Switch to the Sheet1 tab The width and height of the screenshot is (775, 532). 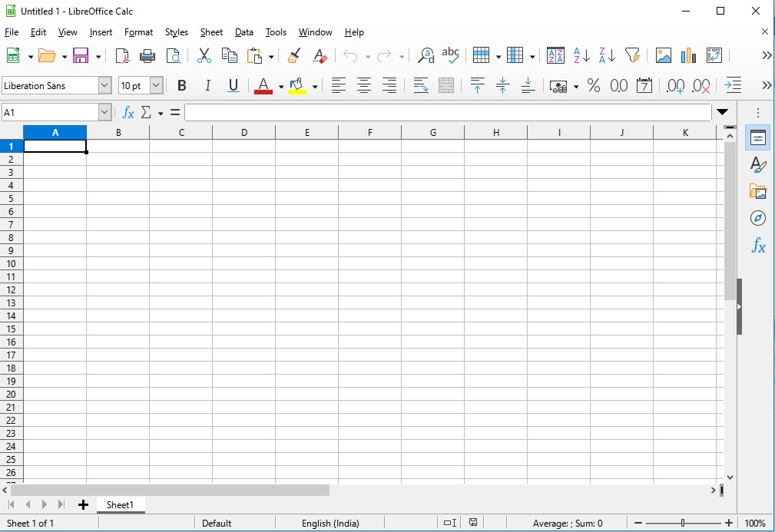tap(121, 504)
